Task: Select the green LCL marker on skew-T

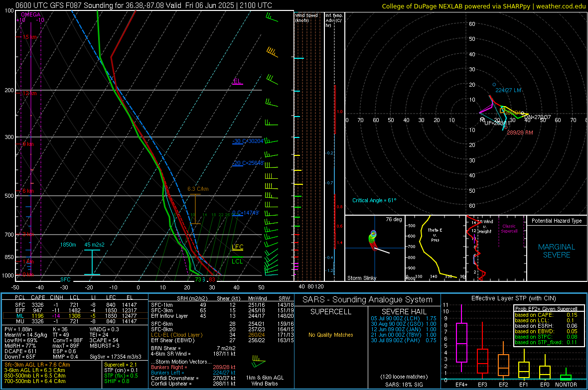Action: click(237, 261)
